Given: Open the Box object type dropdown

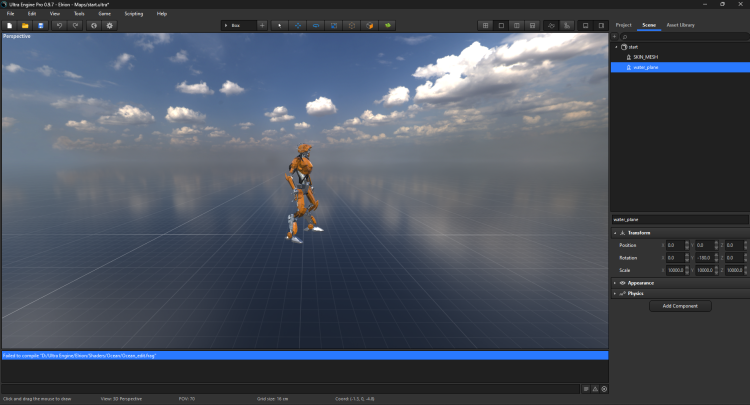Looking at the screenshot, I should coord(239,25).
